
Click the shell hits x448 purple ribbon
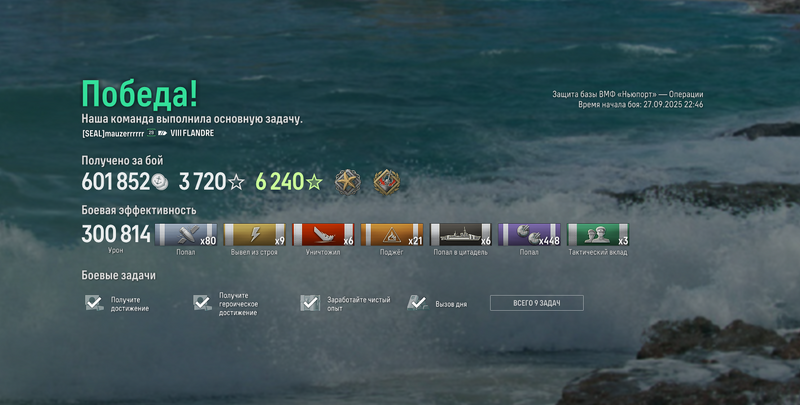(x=529, y=235)
